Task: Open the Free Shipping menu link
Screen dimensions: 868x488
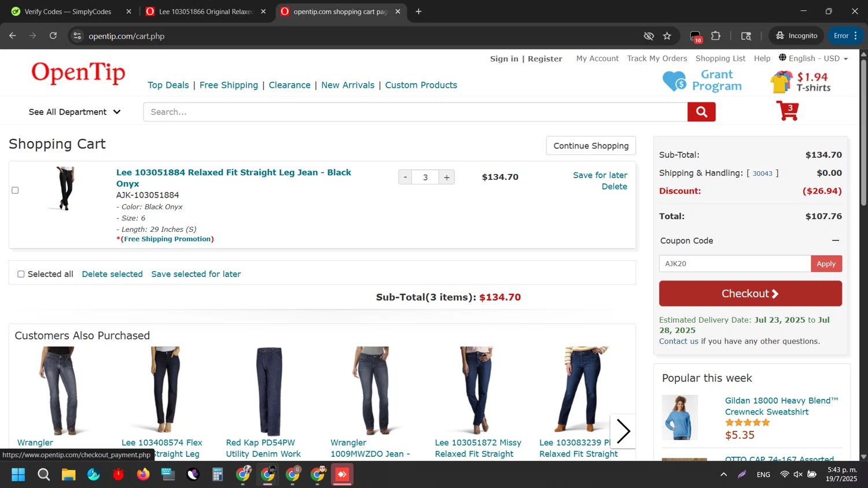Action: [229, 85]
